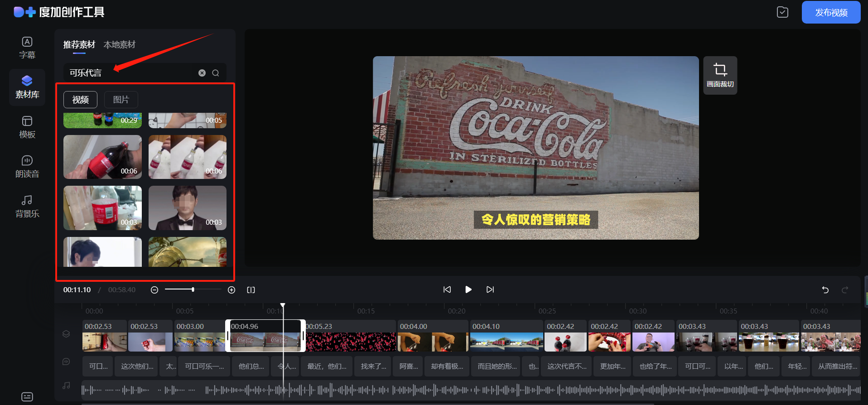Click the 00:30 mark on time ruler
This screenshot has width=868, height=405.
coord(638,311)
